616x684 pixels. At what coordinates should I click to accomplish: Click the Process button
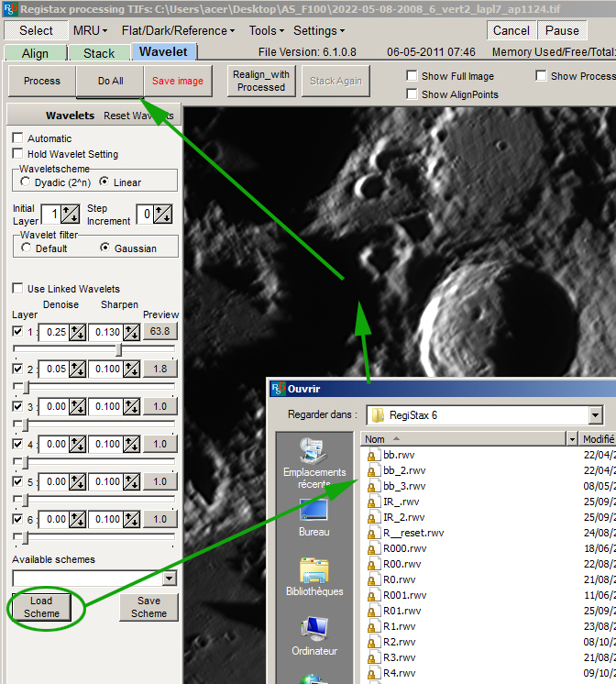point(42,81)
